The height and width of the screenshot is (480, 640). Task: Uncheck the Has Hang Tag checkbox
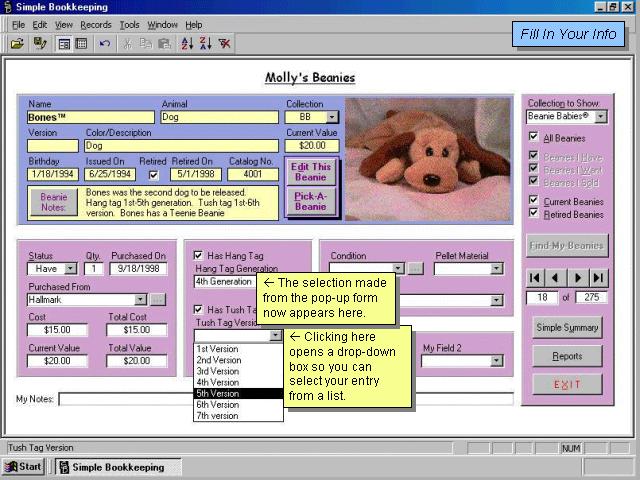coord(198,255)
